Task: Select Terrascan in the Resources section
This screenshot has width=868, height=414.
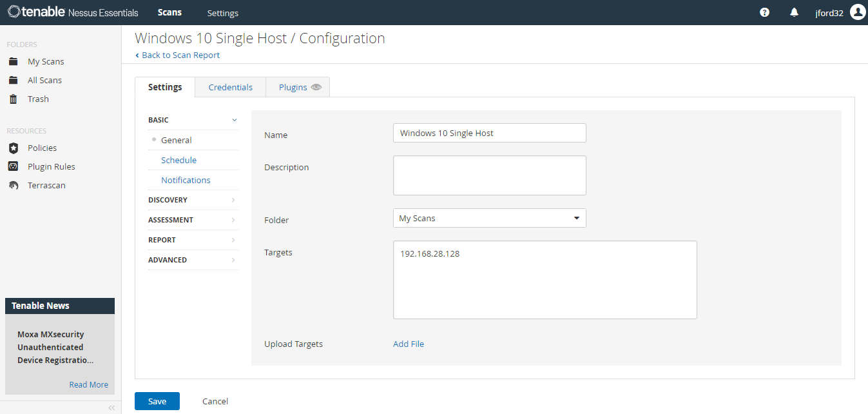Action: tap(45, 185)
